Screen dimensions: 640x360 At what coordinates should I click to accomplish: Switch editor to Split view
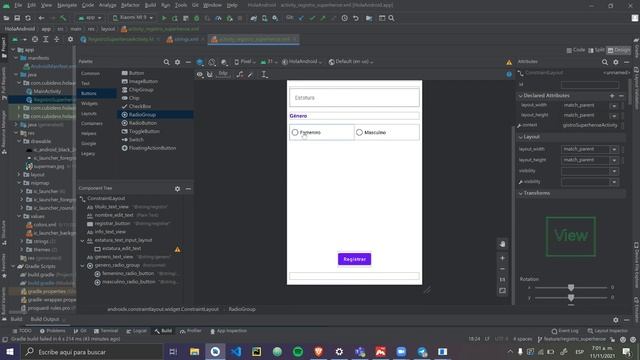click(596, 50)
